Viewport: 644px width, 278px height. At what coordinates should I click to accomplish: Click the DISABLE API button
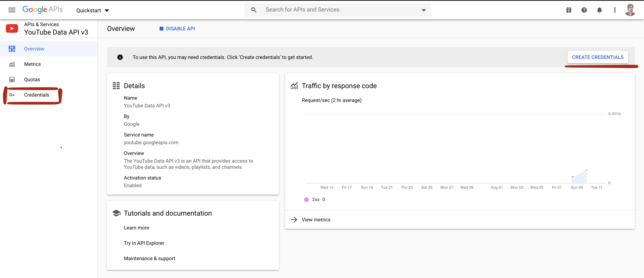pyautogui.click(x=177, y=29)
